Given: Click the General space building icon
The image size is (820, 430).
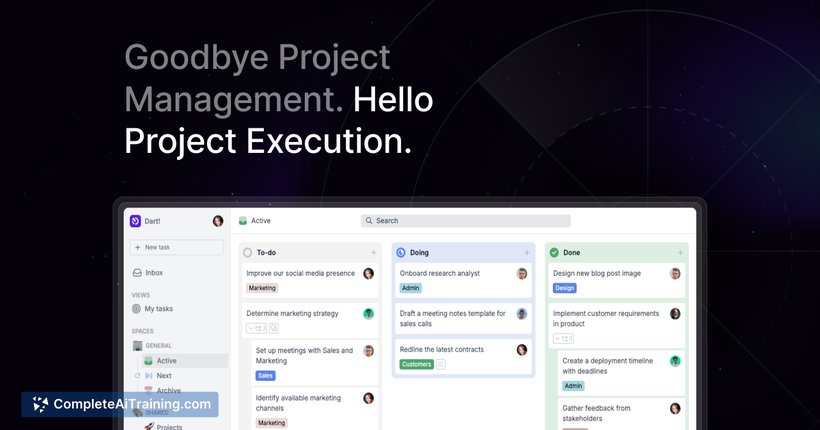Looking at the screenshot, I should click(x=138, y=346).
